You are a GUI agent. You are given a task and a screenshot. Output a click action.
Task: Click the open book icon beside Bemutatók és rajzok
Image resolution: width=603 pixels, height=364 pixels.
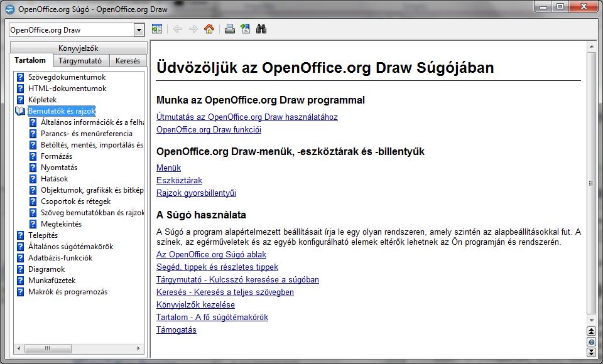[20, 111]
